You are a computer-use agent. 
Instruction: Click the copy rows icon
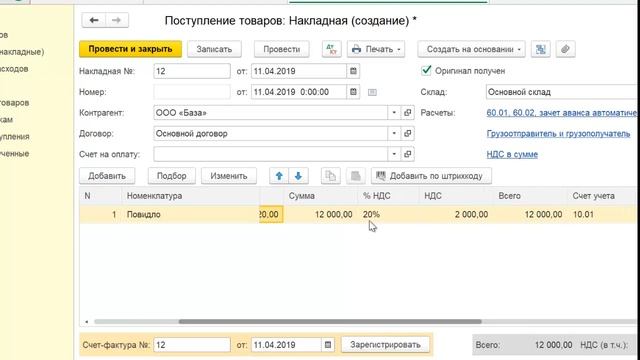[x=331, y=176]
